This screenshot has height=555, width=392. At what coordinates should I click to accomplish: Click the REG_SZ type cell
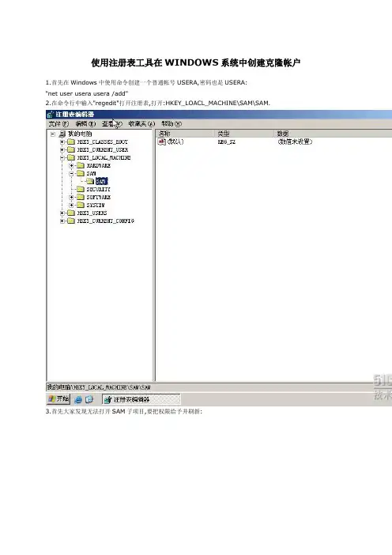pos(226,142)
